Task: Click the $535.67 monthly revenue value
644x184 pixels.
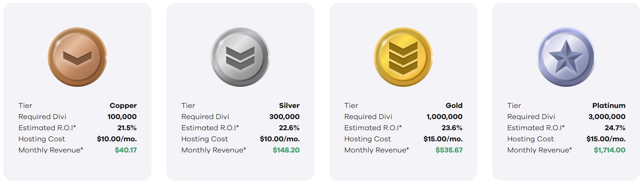Action: [449, 150]
